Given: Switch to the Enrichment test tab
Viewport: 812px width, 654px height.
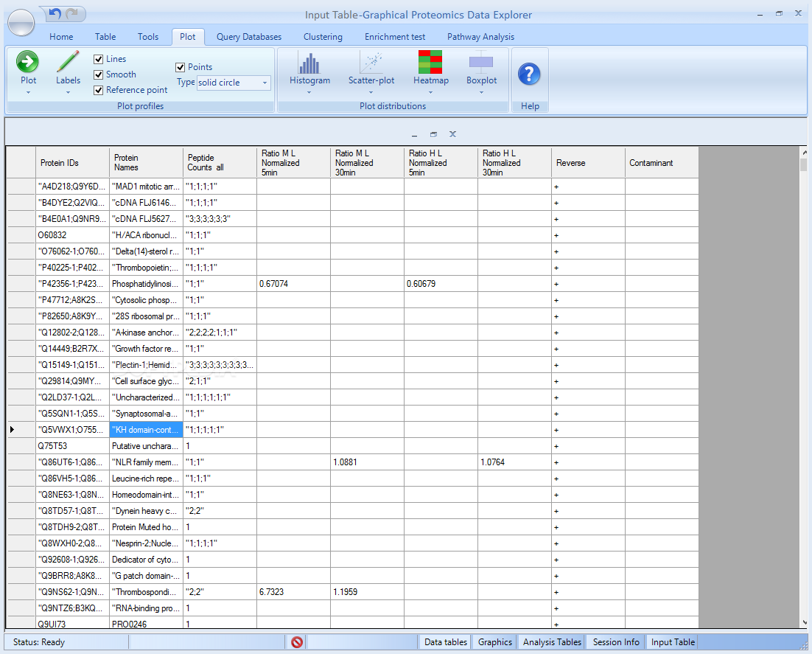Looking at the screenshot, I should click(x=395, y=37).
